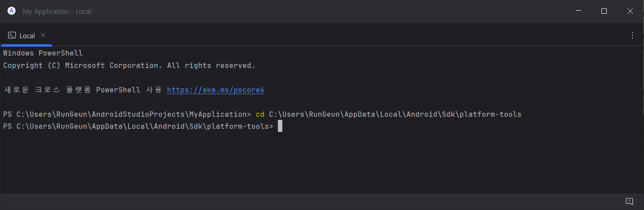Click the notification icon in status bar

coord(629,201)
